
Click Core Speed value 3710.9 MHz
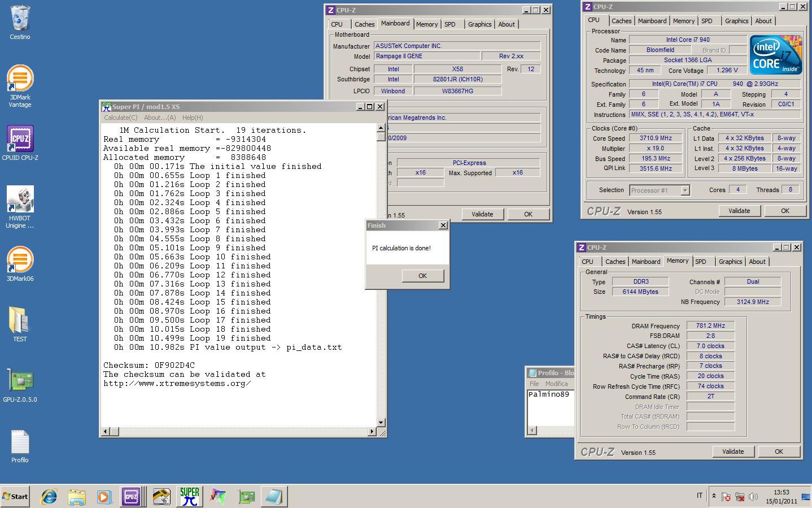656,138
